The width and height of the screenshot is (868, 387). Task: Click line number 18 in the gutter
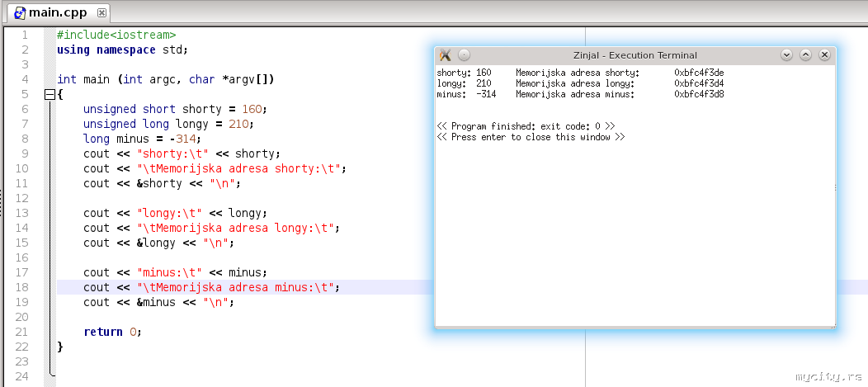coord(21,287)
